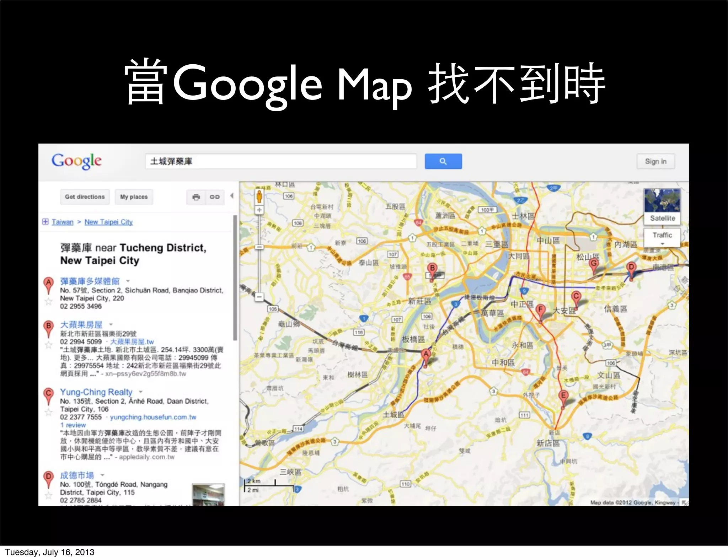Collapse the side panel with the arrow
728x560 pixels.
point(232,196)
